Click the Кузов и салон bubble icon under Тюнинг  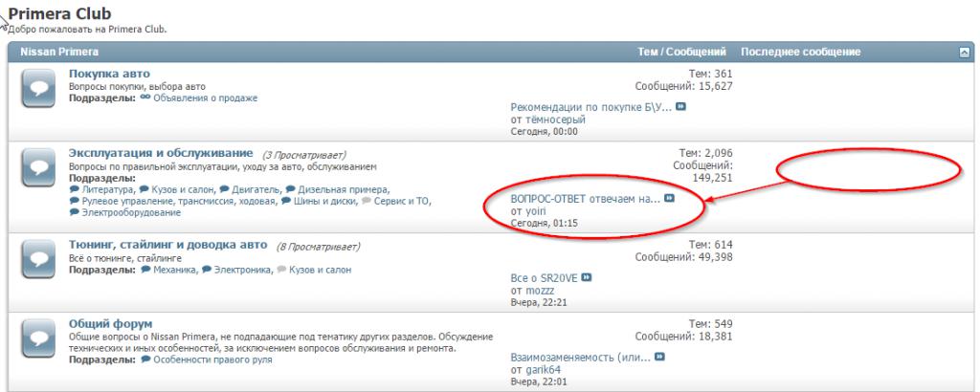click(x=282, y=270)
